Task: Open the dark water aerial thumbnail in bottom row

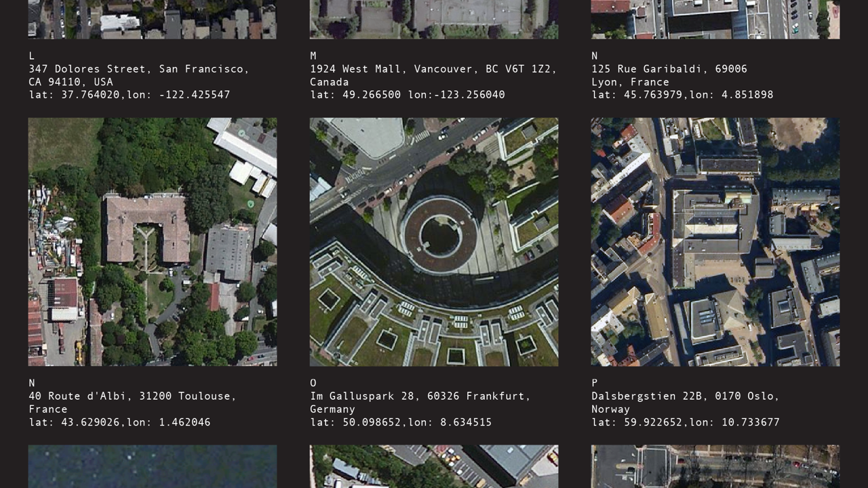Action: coord(153,466)
